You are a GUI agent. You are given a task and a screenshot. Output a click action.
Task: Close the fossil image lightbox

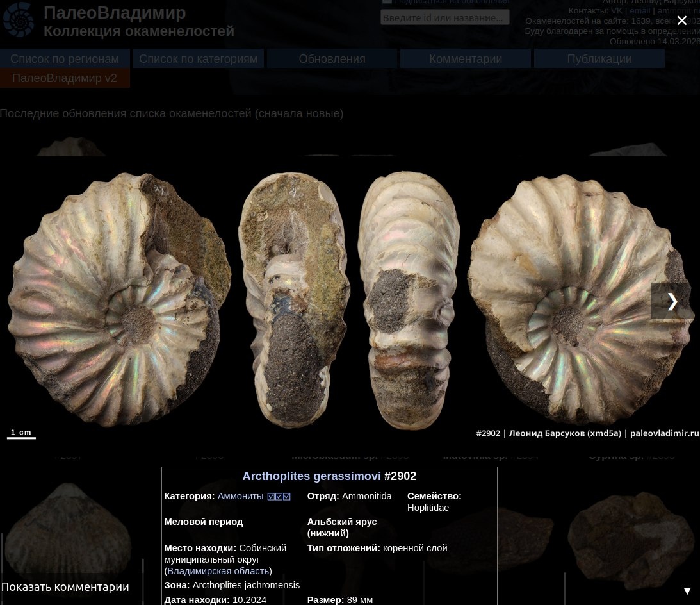(681, 21)
